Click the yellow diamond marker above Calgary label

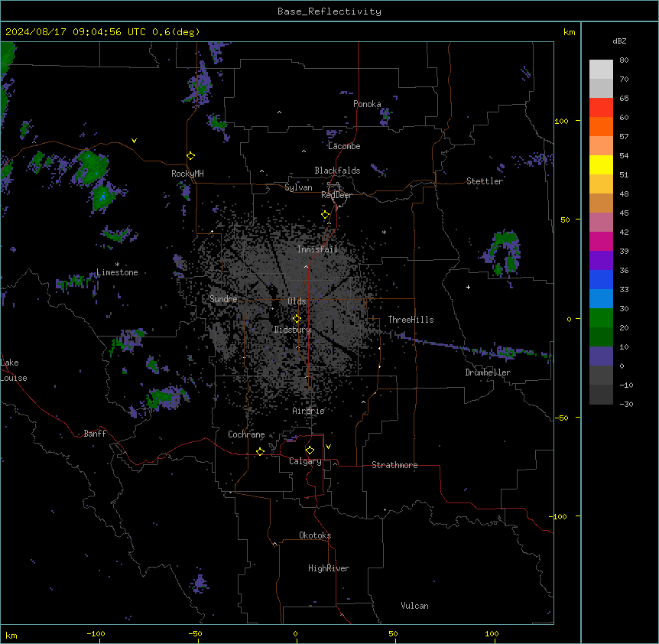point(310,450)
